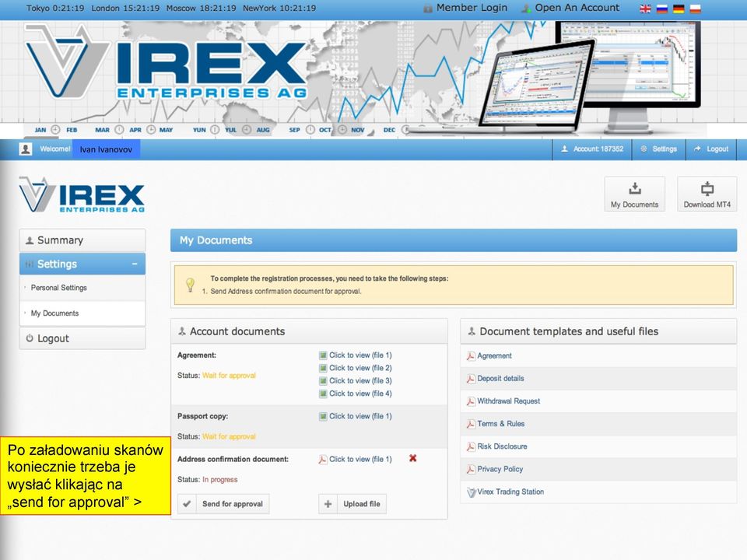The image size is (747, 560).
Task: Click the PDF icon beside Terms & Rules
Action: coord(471,425)
